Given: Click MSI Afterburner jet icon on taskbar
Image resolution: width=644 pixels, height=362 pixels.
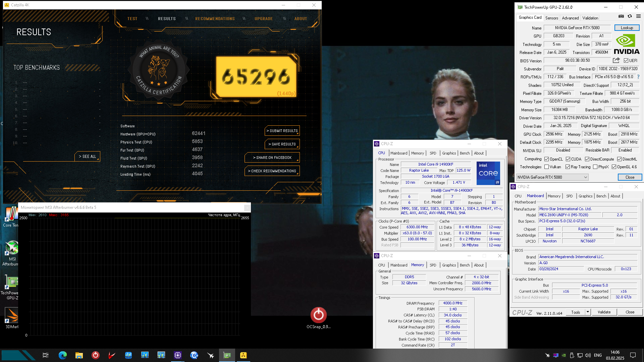Looking at the screenshot, I should 211,355.
